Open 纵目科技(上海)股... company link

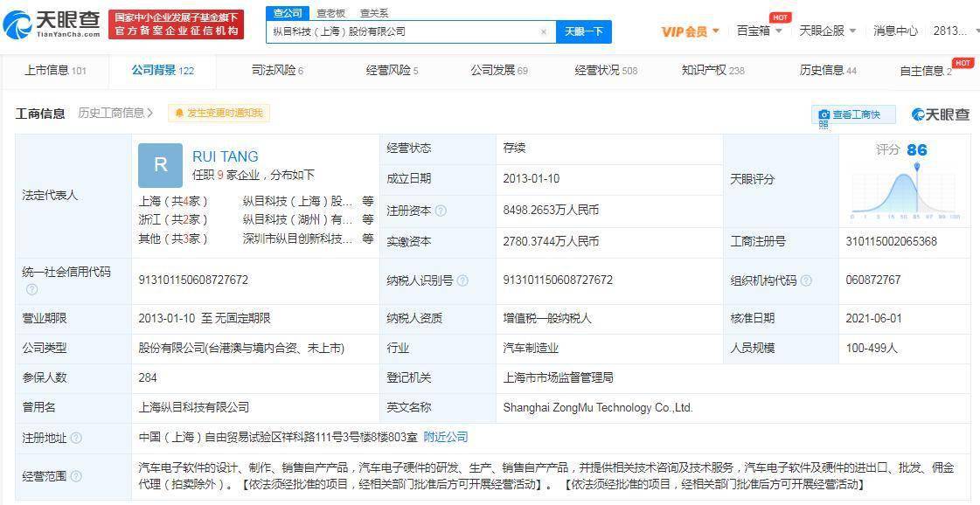(x=298, y=201)
